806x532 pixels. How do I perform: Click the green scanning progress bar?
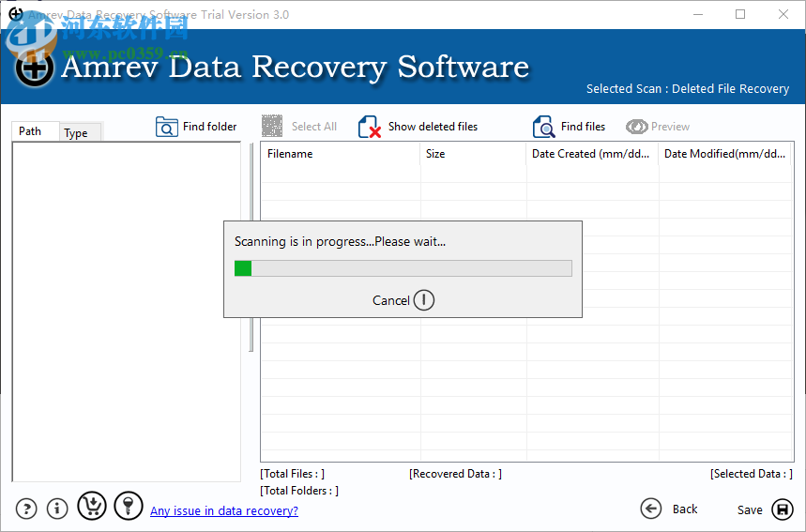click(x=403, y=268)
